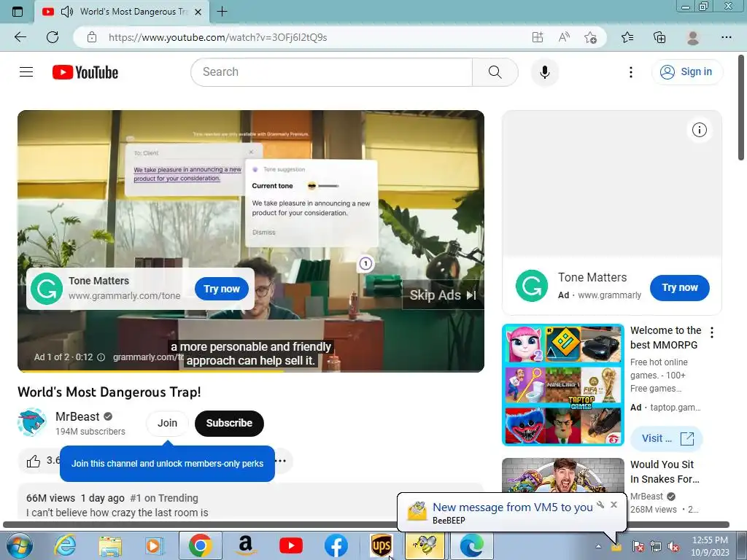Focus the YouTube Search field
The width and height of the screenshot is (747, 560).
click(332, 72)
